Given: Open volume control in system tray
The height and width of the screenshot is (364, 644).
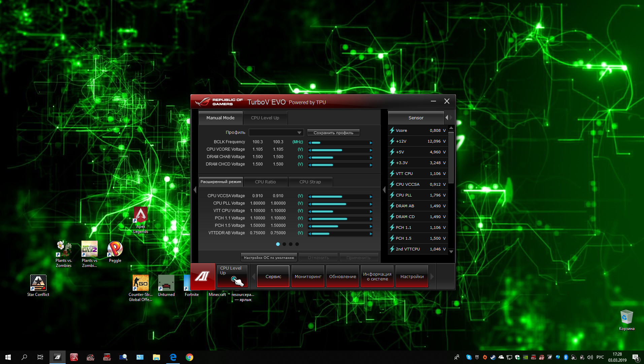Looking at the screenshot, I should tap(590, 357).
